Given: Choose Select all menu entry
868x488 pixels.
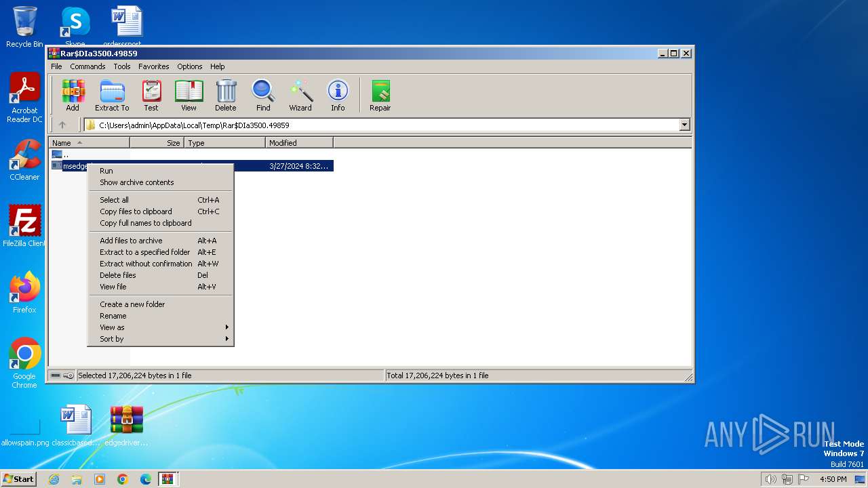Looking at the screenshot, I should [x=161, y=200].
